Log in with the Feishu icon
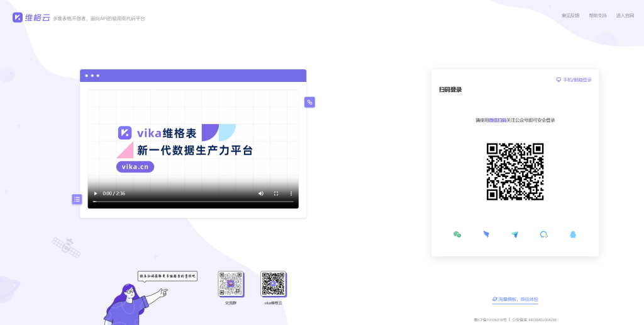 coord(515,234)
